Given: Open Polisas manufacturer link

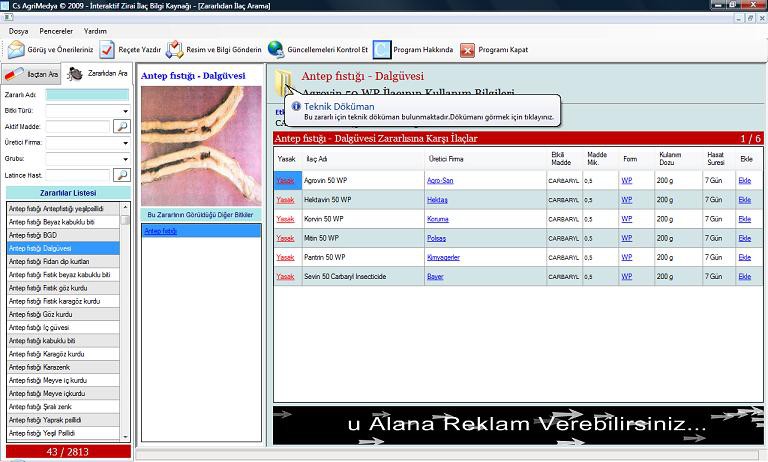Looking at the screenshot, I should click(436, 238).
